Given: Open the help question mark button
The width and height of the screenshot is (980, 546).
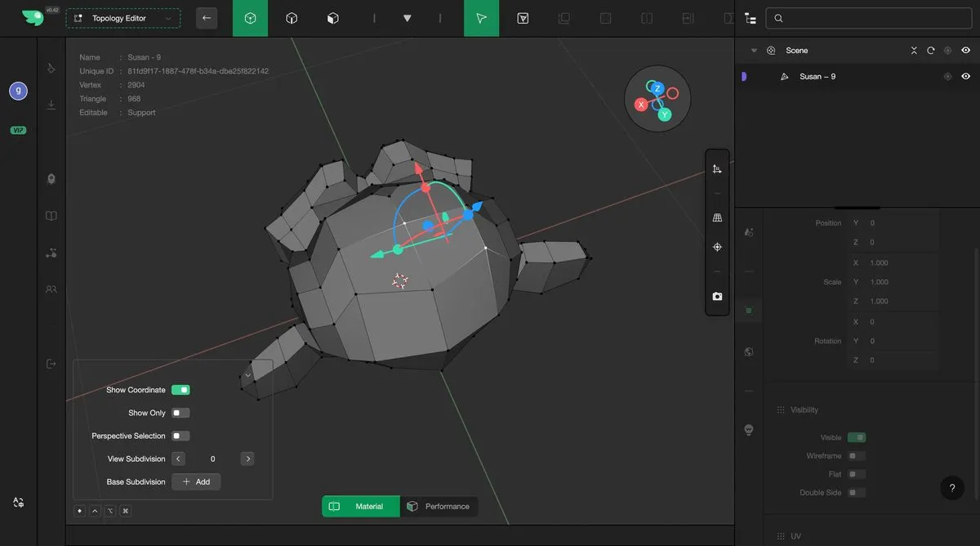Looking at the screenshot, I should [x=951, y=488].
